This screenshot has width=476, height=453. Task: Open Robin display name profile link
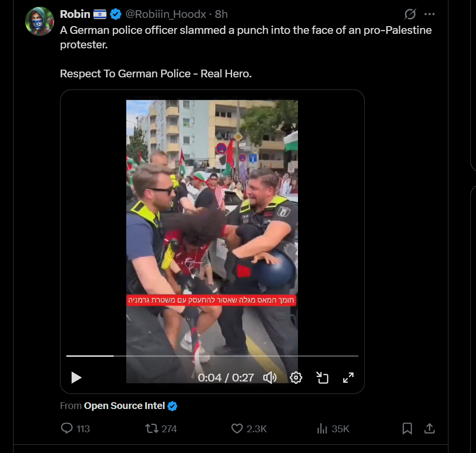pyautogui.click(x=75, y=14)
